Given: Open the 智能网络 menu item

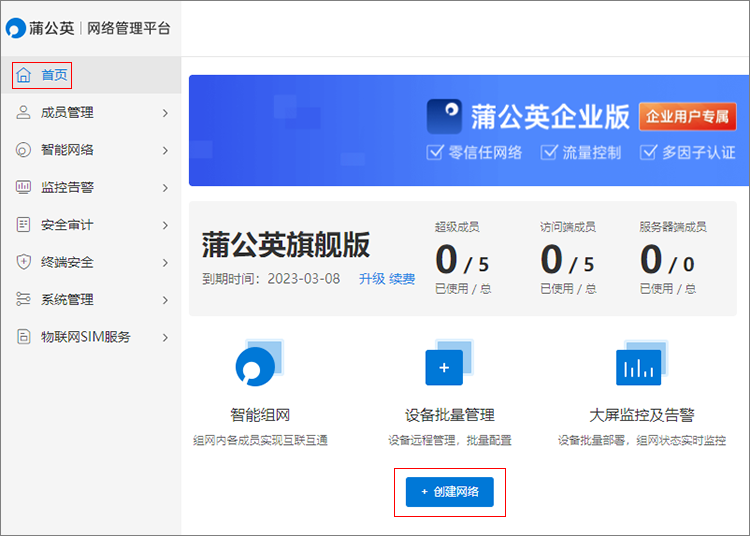Looking at the screenshot, I should 91,150.
